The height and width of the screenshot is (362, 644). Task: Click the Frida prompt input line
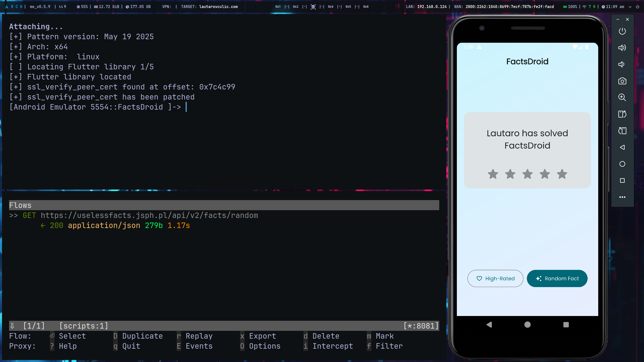[98, 107]
